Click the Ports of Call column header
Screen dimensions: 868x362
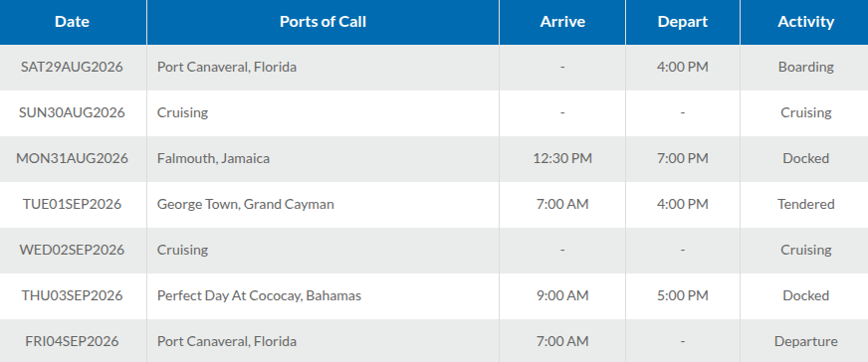tap(323, 22)
